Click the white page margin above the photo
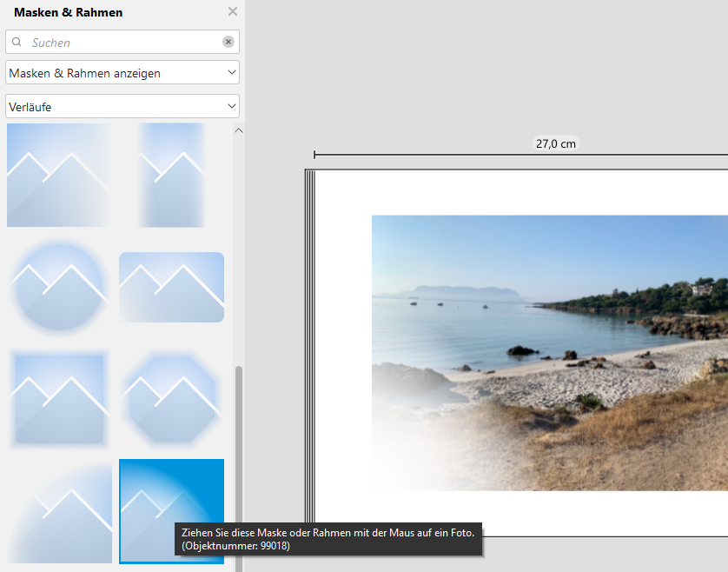The image size is (728, 572). (x=521, y=191)
